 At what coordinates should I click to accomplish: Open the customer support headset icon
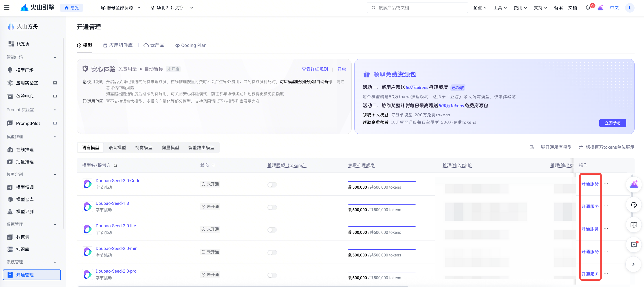[x=633, y=205]
